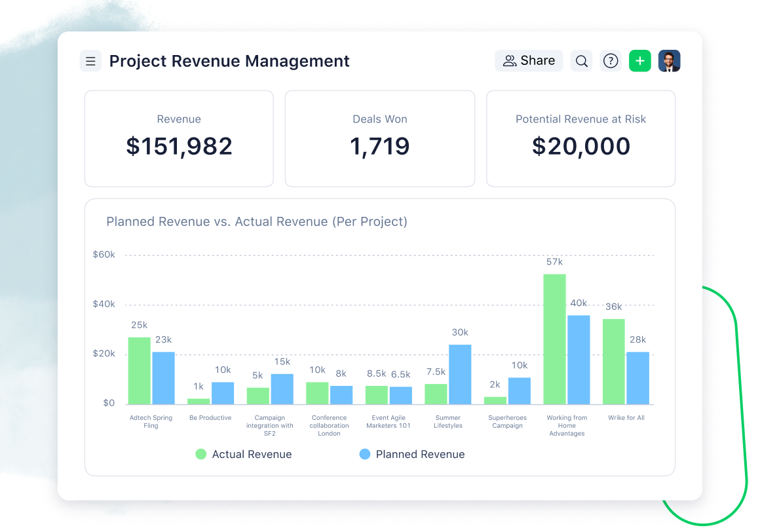Open the user profile avatar
This screenshot has height=532, width=760.
click(x=669, y=61)
